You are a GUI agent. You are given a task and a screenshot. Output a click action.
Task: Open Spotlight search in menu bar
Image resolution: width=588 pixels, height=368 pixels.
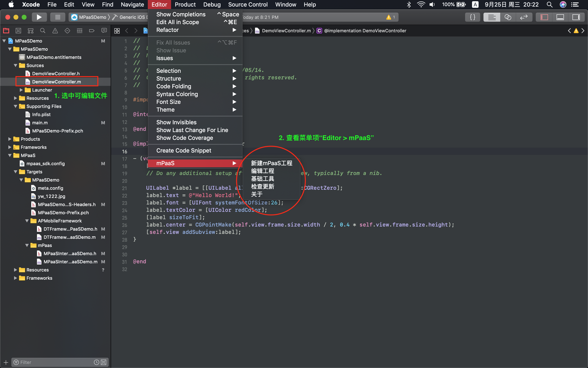click(549, 4)
